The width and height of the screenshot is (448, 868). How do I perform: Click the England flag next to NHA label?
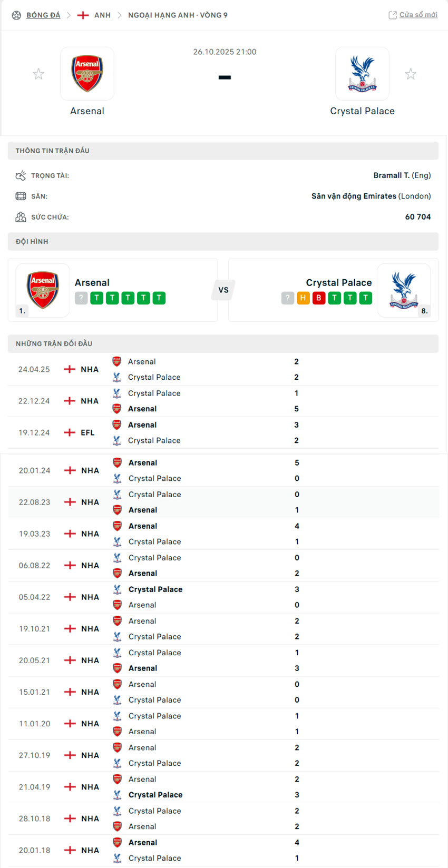click(70, 369)
